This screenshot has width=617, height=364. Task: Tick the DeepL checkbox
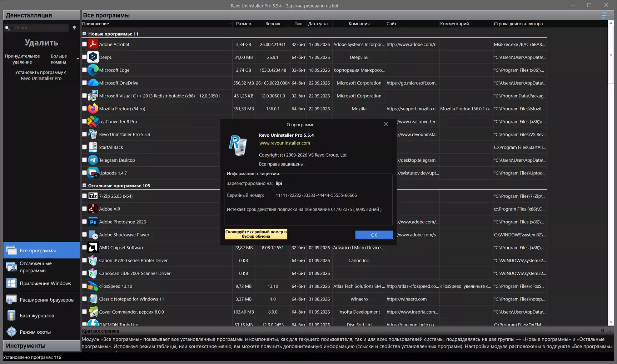click(84, 57)
